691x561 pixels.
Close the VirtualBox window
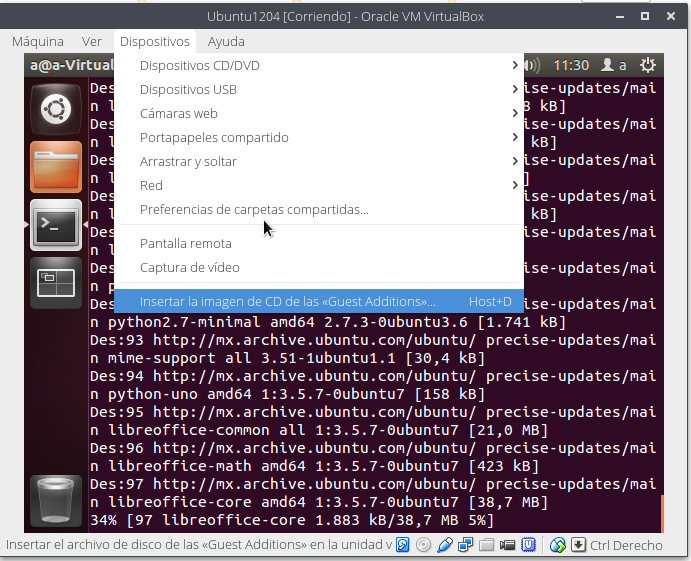[671, 16]
